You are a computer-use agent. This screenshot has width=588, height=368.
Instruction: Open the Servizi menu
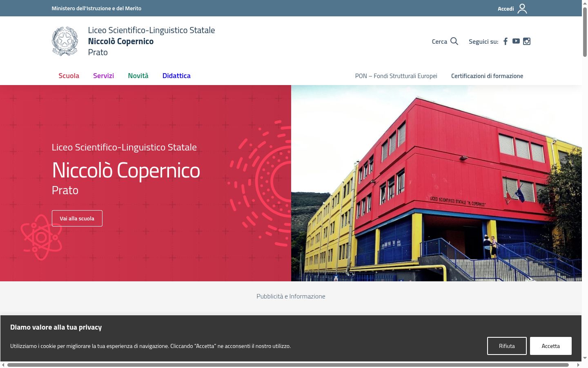point(103,76)
